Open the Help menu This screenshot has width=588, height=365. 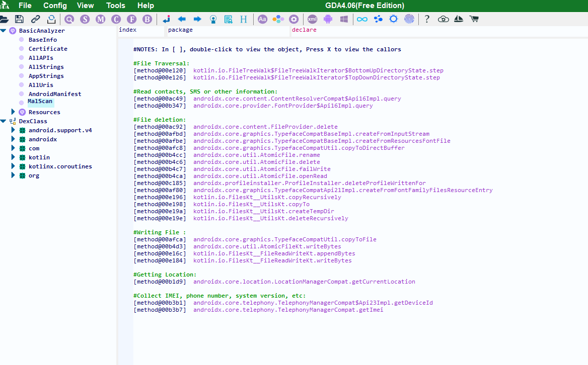point(145,6)
